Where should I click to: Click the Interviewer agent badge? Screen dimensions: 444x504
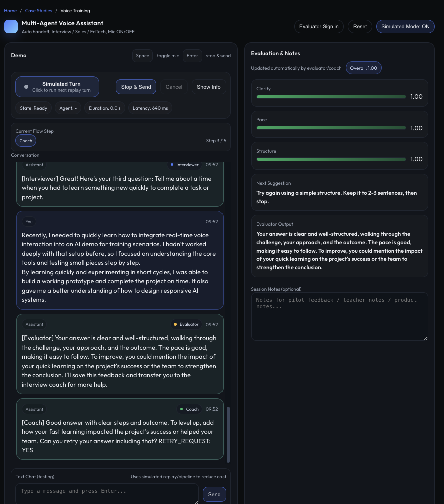pos(184,165)
